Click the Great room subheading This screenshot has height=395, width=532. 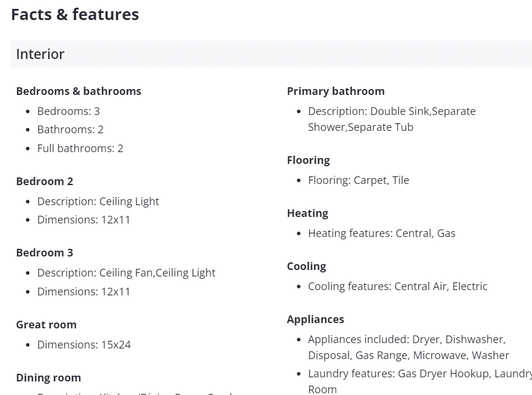pyautogui.click(x=46, y=325)
